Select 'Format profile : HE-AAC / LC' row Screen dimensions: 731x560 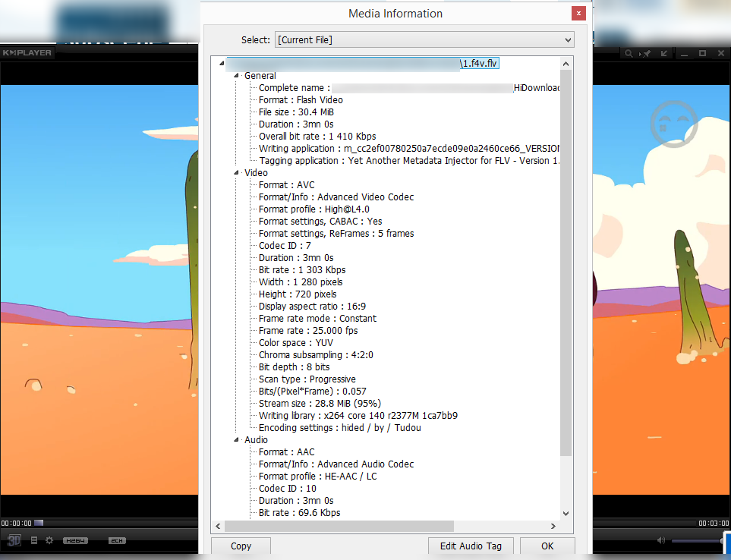pyautogui.click(x=317, y=476)
